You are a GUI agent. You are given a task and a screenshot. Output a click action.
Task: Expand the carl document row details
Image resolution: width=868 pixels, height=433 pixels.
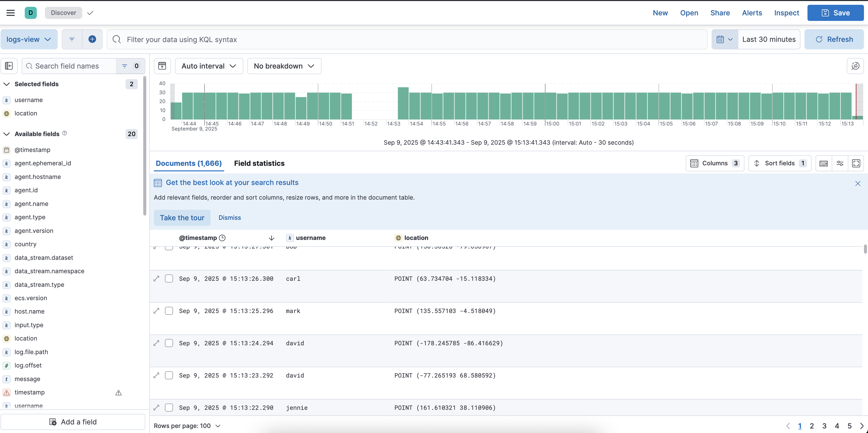point(156,279)
